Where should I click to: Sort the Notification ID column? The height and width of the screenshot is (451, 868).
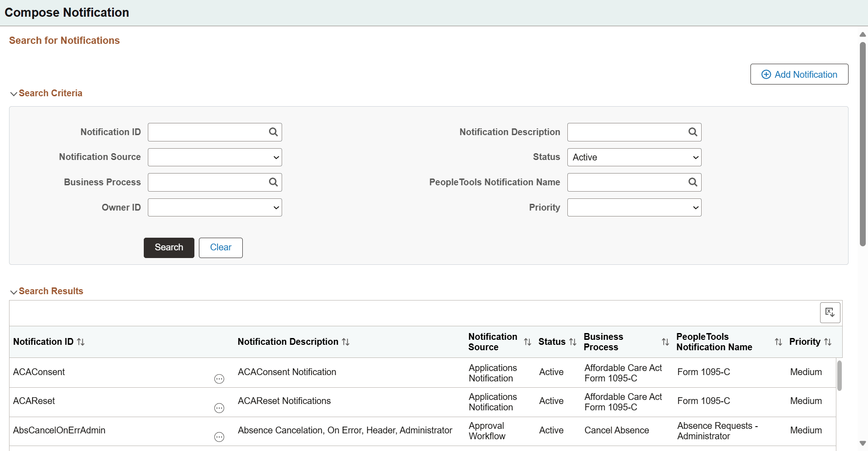80,342
